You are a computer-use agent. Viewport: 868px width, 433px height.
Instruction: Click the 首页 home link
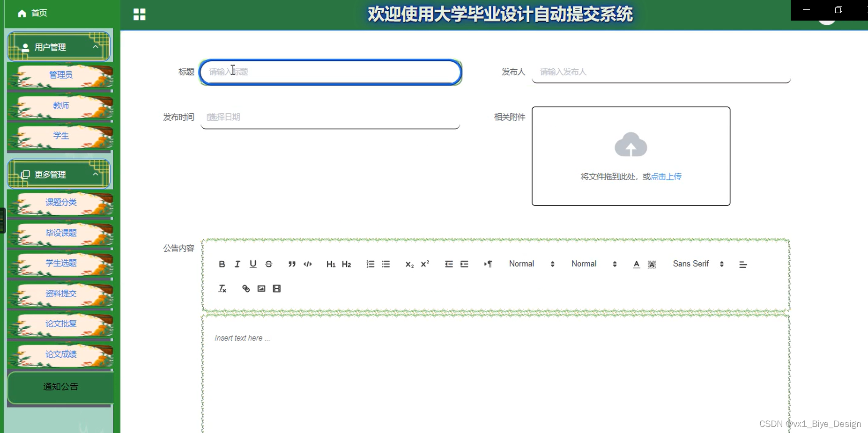click(x=39, y=13)
